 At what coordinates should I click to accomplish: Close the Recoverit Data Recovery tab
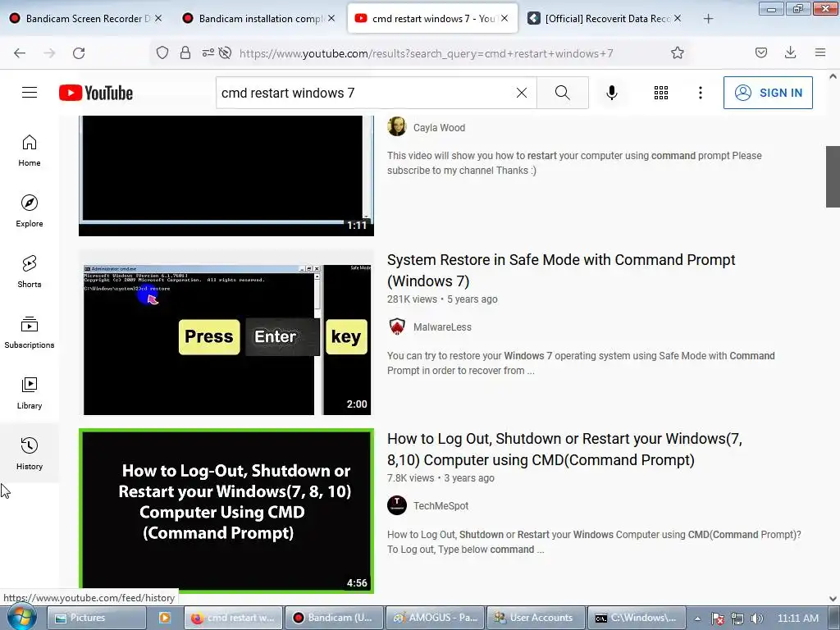click(x=678, y=18)
